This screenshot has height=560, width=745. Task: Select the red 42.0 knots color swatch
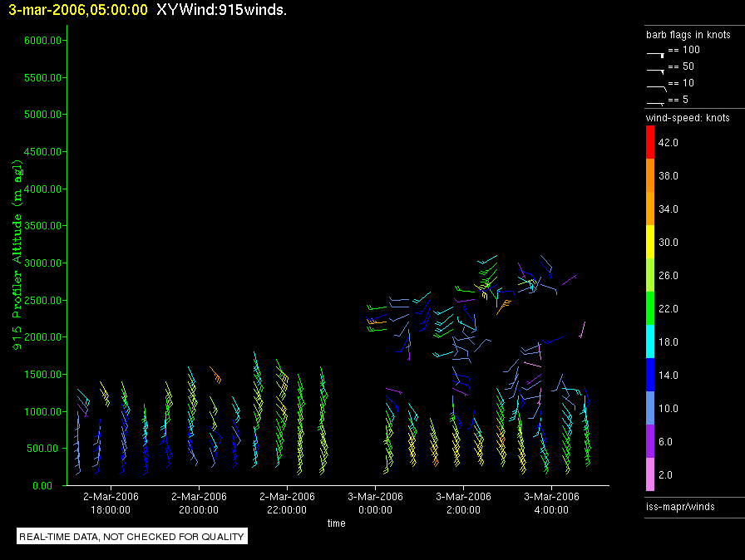[x=649, y=142]
